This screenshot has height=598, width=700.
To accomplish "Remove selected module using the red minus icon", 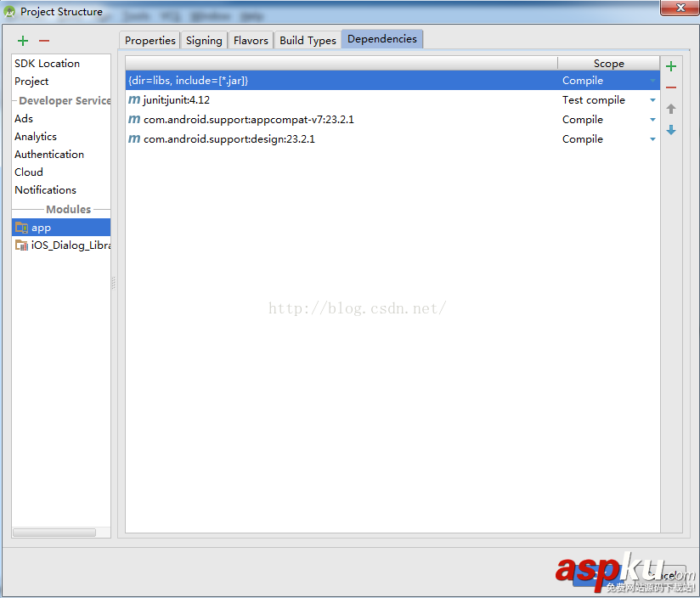I will tap(43, 40).
